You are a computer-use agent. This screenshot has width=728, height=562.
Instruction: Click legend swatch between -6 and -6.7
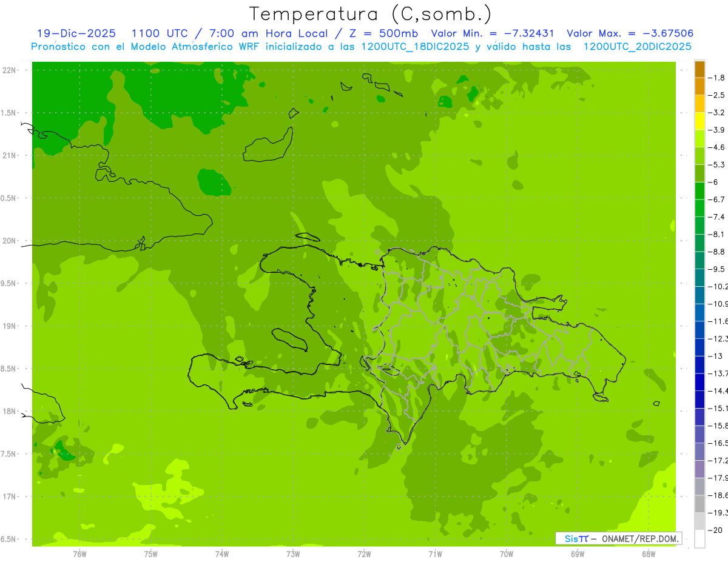click(699, 191)
